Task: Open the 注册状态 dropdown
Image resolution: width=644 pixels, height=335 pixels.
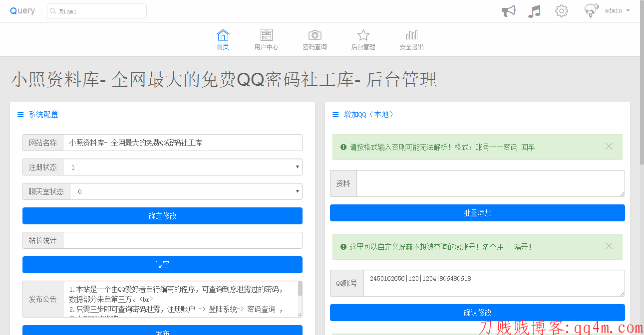Action: [183, 167]
